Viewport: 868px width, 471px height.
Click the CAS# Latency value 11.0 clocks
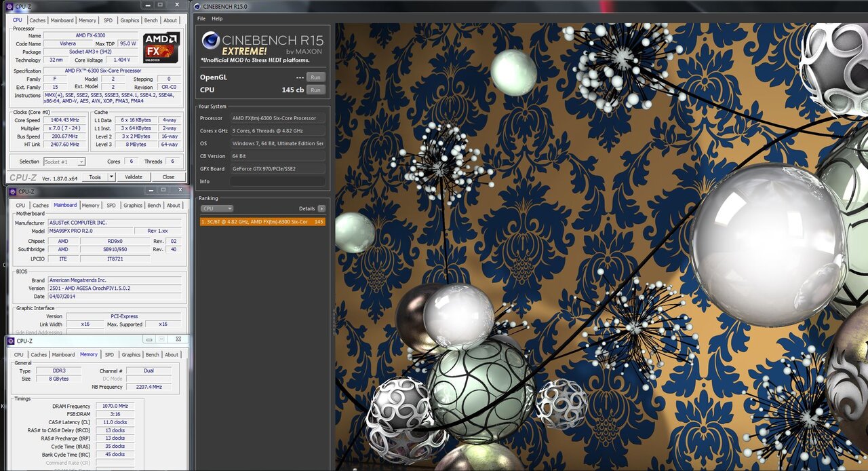(115, 422)
